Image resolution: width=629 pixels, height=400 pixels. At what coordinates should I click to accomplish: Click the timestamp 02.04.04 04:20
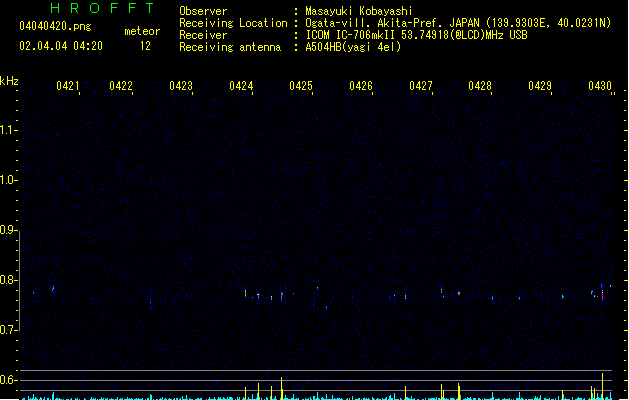point(61,46)
